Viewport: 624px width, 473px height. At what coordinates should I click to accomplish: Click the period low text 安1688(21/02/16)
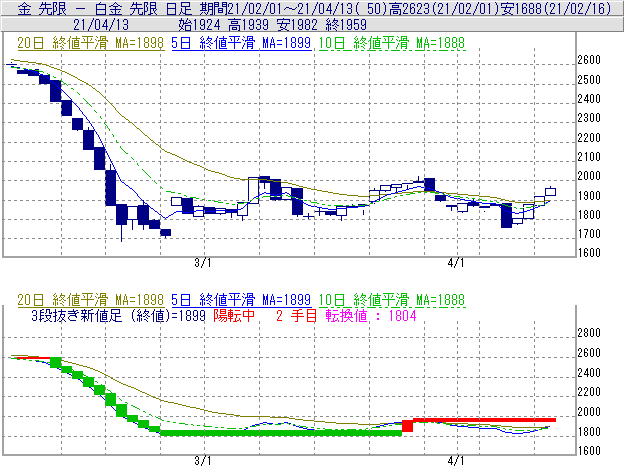(x=556, y=8)
